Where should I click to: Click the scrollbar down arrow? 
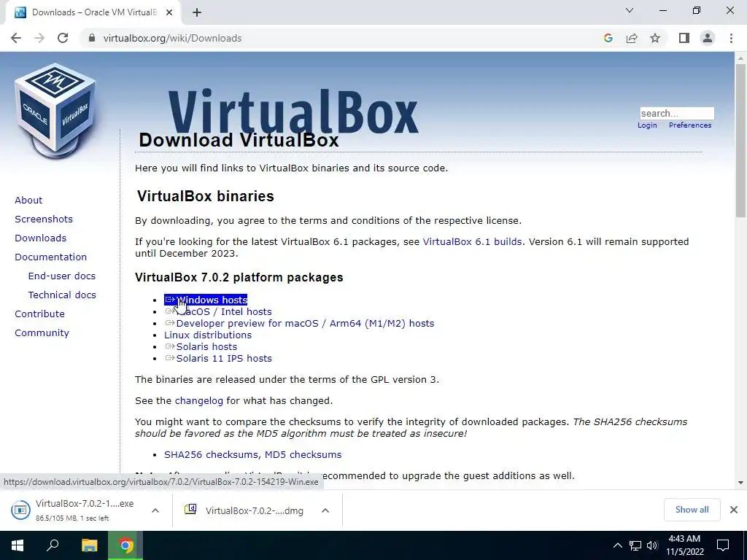coord(740,483)
